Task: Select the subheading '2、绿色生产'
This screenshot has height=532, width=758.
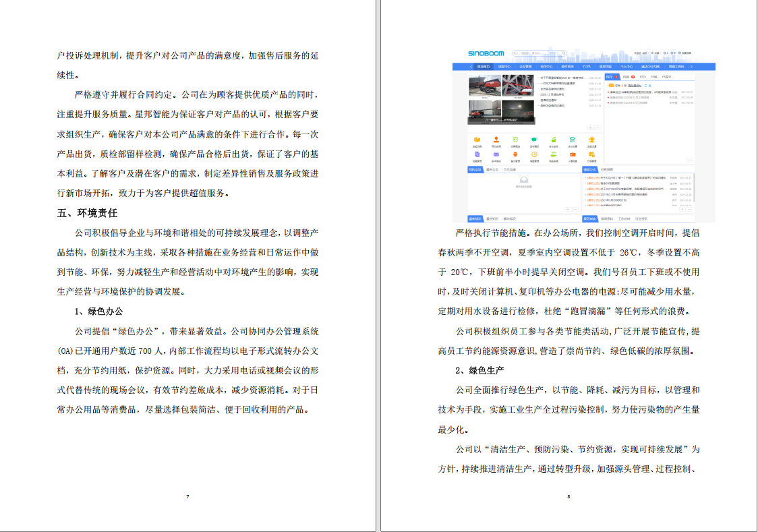Action: coord(479,371)
